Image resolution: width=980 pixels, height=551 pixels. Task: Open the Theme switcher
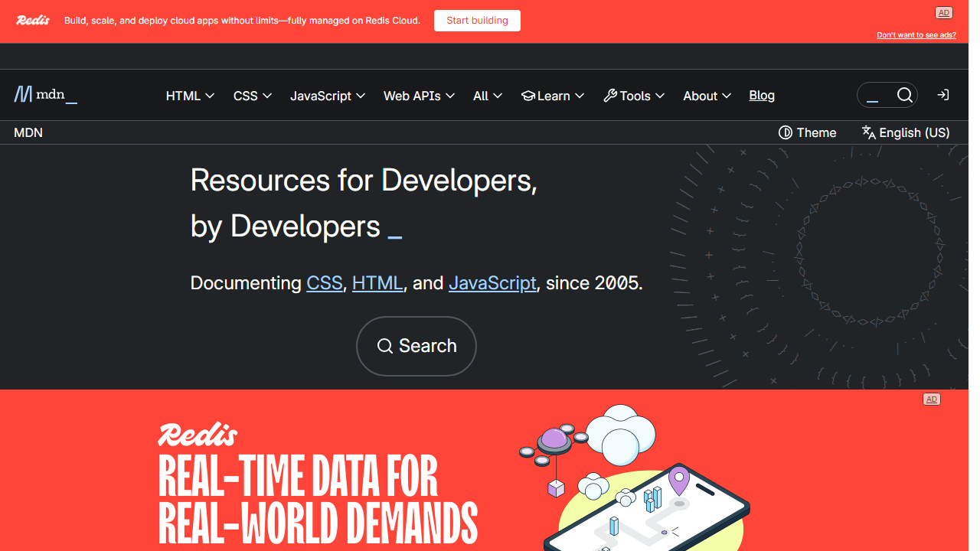coord(807,132)
